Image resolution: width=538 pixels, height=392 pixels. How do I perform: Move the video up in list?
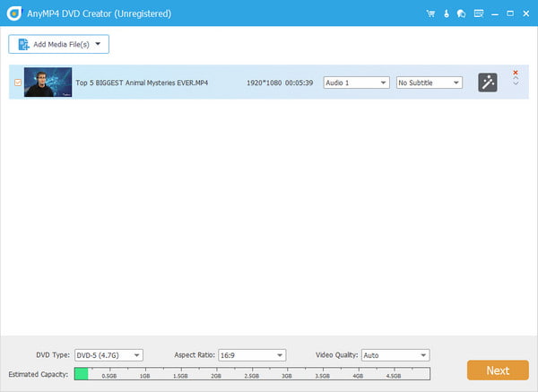(x=515, y=80)
